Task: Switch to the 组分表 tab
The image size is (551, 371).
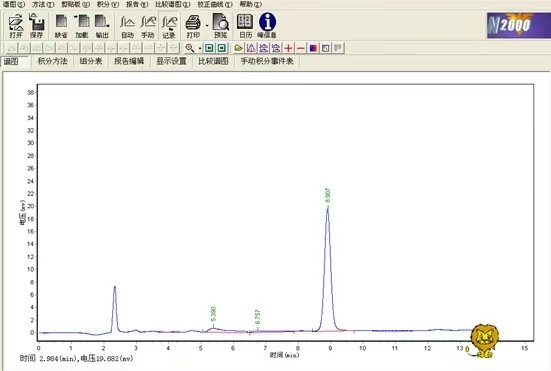Action: (x=91, y=61)
